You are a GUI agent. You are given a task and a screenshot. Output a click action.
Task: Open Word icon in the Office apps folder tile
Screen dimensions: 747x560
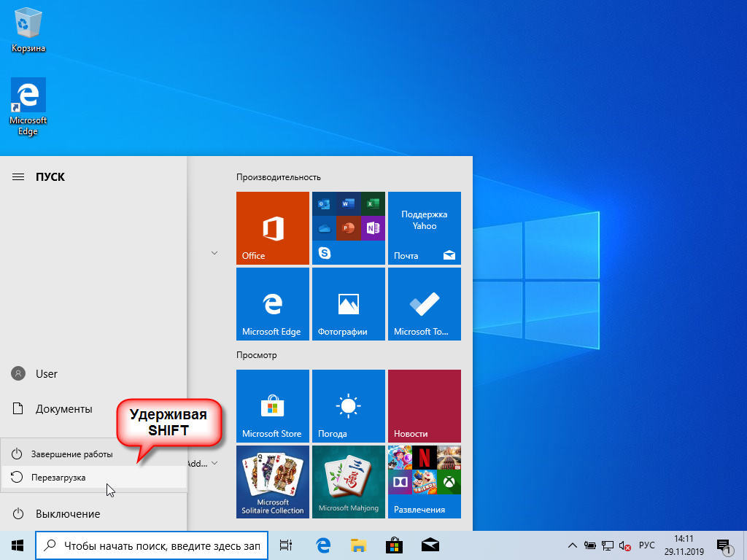(x=348, y=204)
